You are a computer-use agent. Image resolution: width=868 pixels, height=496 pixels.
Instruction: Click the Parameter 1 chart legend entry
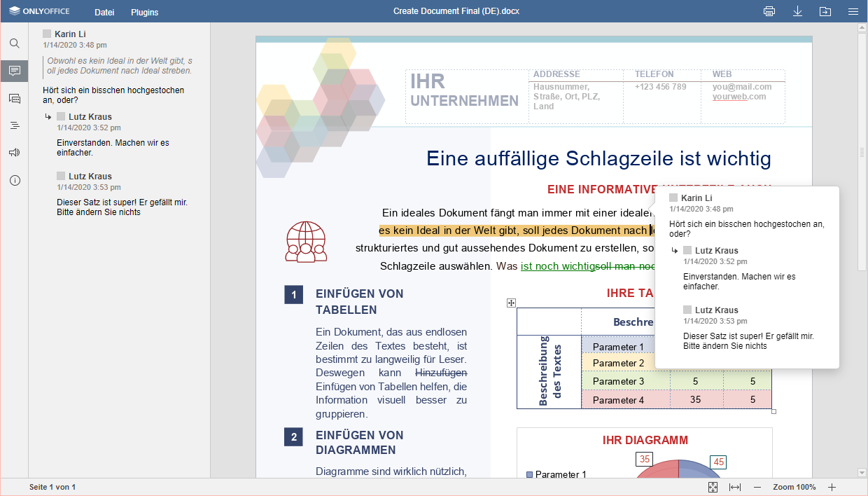557,474
